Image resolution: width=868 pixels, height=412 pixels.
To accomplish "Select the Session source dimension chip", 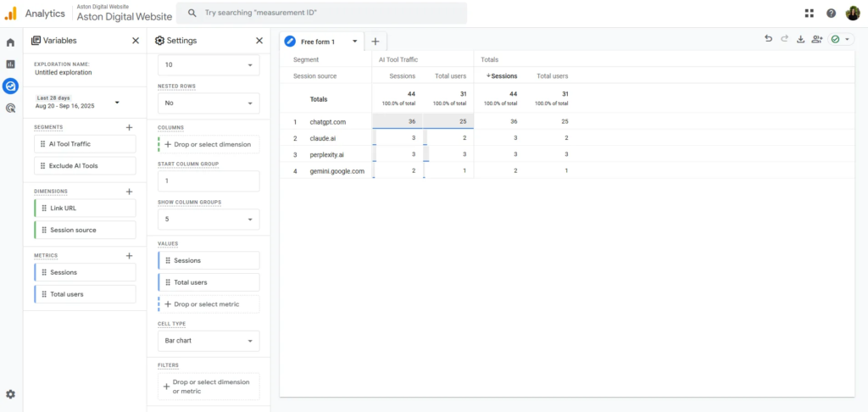I will pos(85,230).
